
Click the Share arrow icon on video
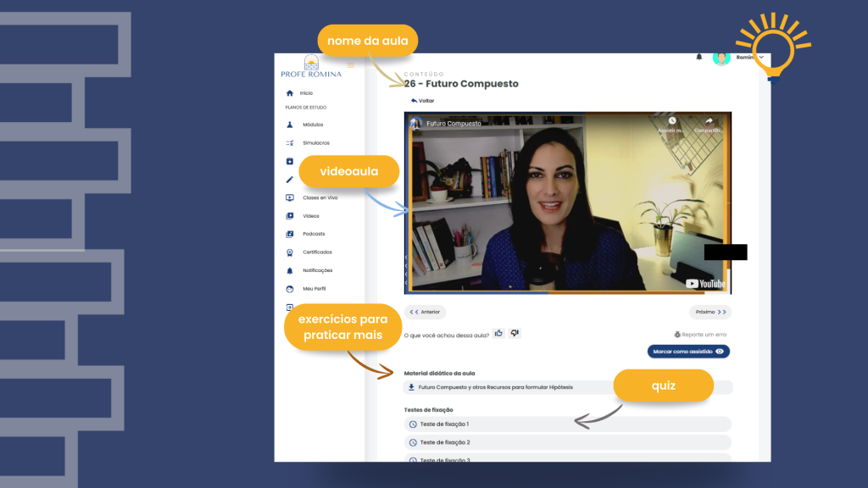709,120
